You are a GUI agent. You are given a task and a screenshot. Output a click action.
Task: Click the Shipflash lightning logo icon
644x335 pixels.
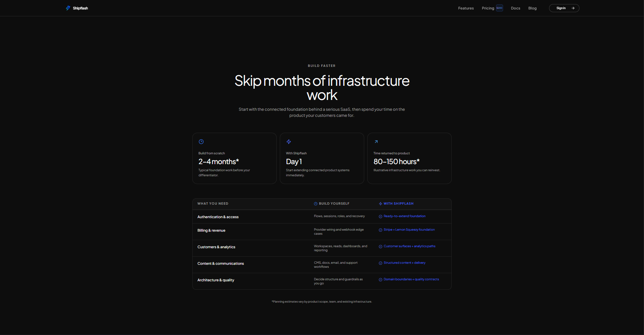[x=68, y=8]
